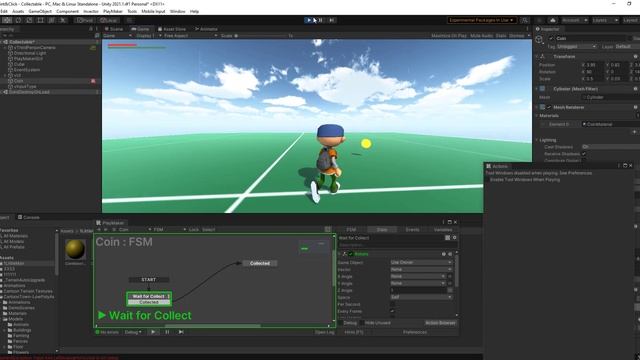Adjust the Game view Scale slider
This screenshot has width=640, height=360.
pyautogui.click(x=261, y=36)
